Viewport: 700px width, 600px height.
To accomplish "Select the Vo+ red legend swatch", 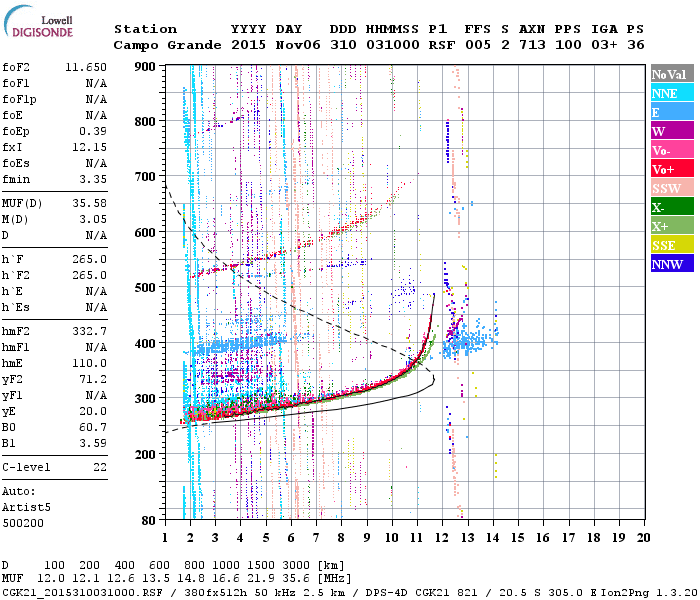I will tap(672, 169).
